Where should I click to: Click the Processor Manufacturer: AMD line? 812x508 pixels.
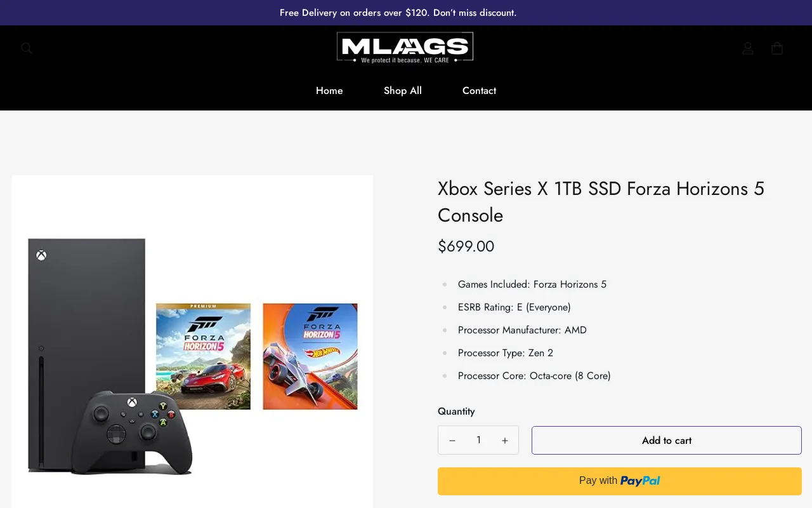tap(521, 330)
